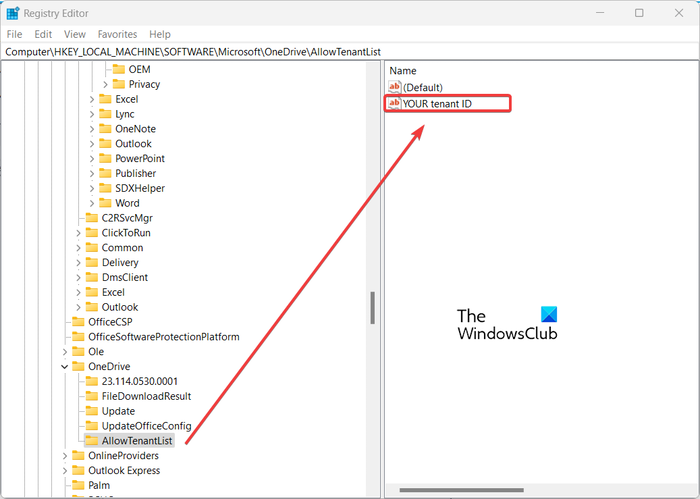Select the C2RSvcMgr folder icon
The width and height of the screenshot is (700, 499).
tap(92, 218)
